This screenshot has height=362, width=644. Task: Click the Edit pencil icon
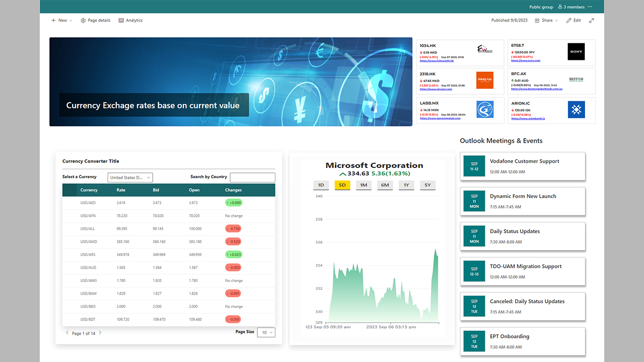pyautogui.click(x=569, y=20)
